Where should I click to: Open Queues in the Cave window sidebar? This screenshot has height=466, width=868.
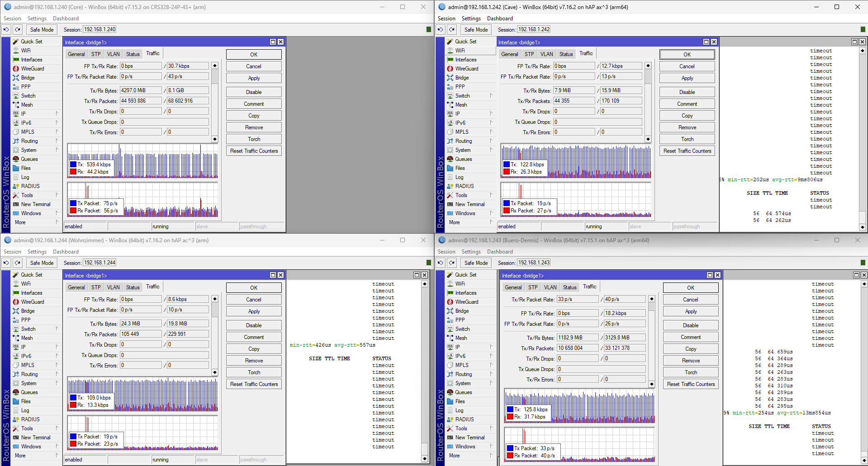click(463, 159)
